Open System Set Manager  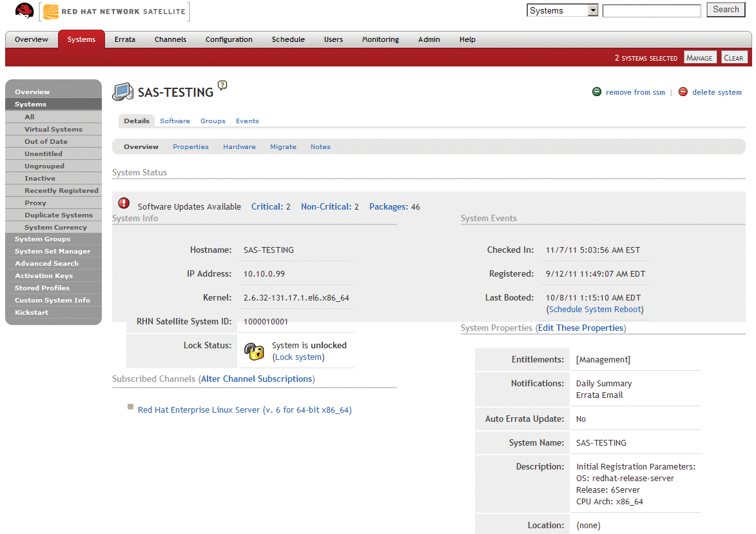point(53,251)
